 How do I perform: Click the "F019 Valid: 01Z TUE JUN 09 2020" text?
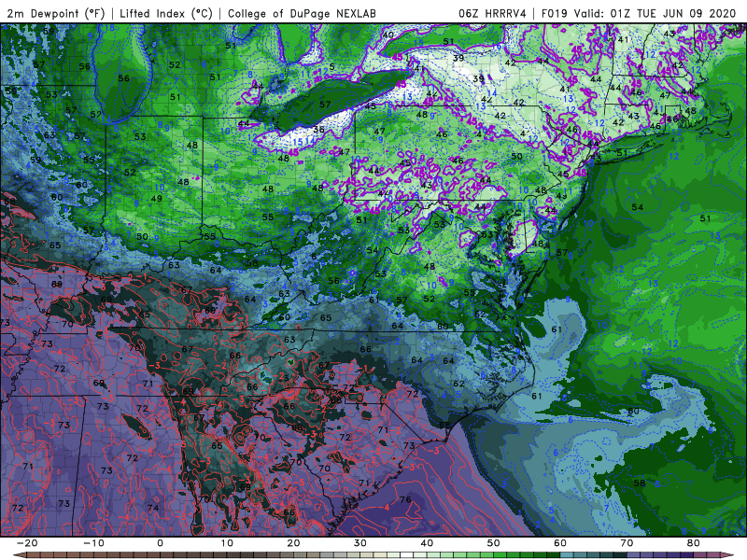[639, 13]
